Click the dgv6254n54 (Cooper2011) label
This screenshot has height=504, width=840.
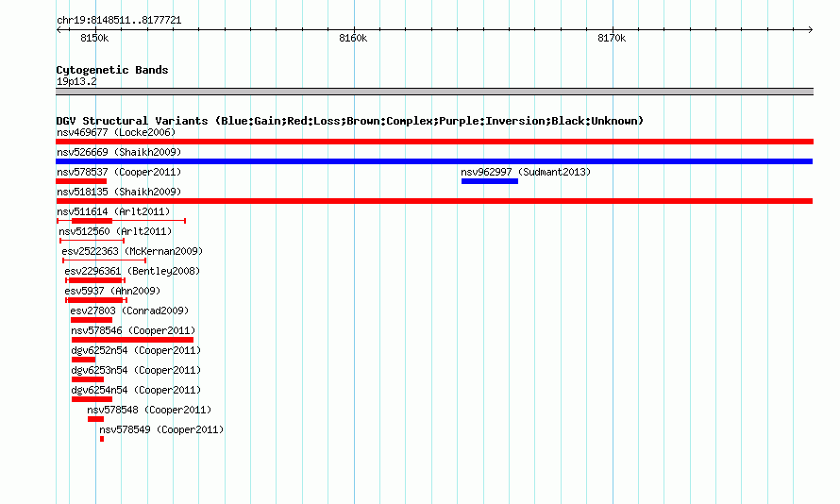[x=136, y=390]
